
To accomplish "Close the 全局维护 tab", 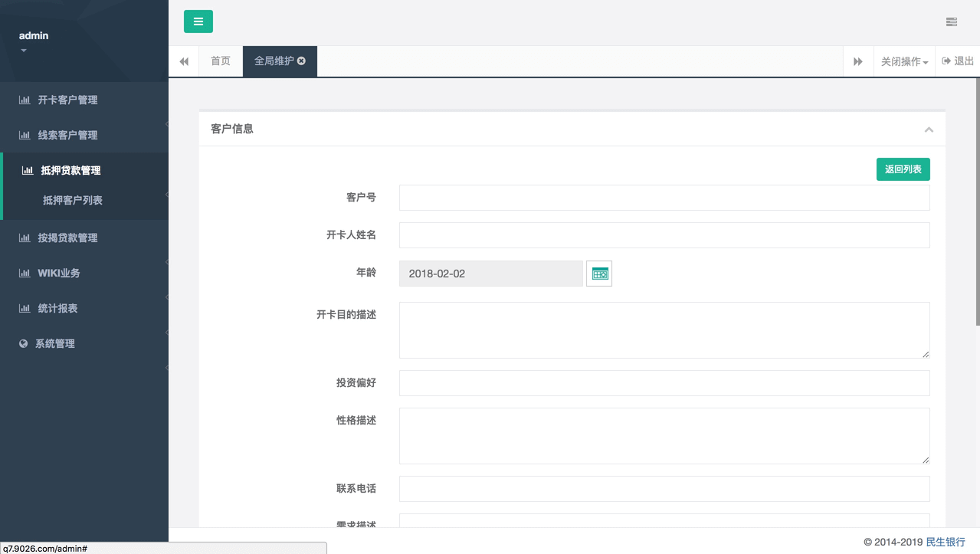I will (x=301, y=61).
